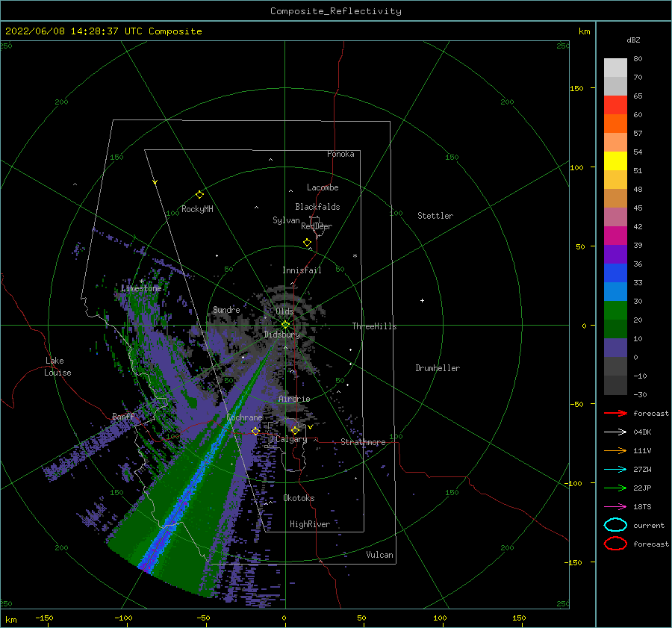Click the Drumheller label
This screenshot has height=628, width=672.
click(438, 368)
